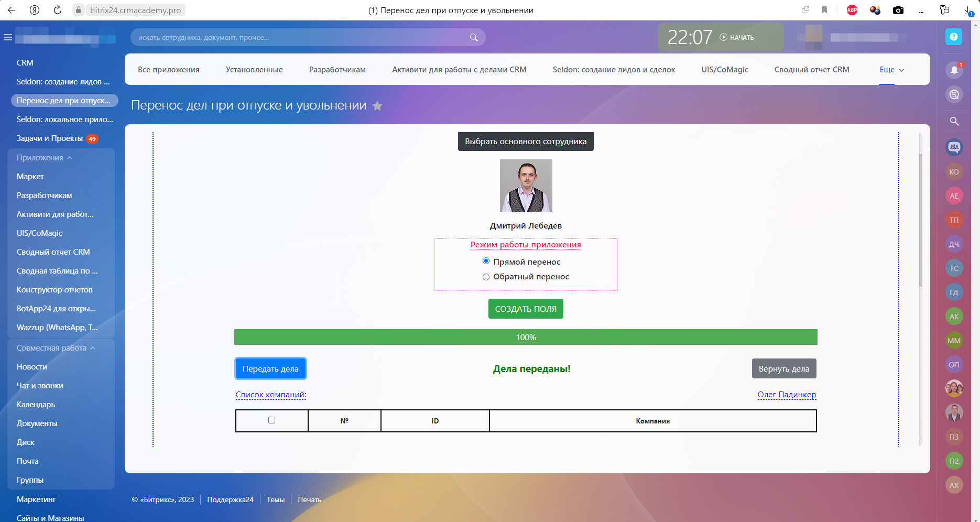Start the workday with НАЧАТЬ button
The width and height of the screenshot is (980, 522).
(737, 37)
